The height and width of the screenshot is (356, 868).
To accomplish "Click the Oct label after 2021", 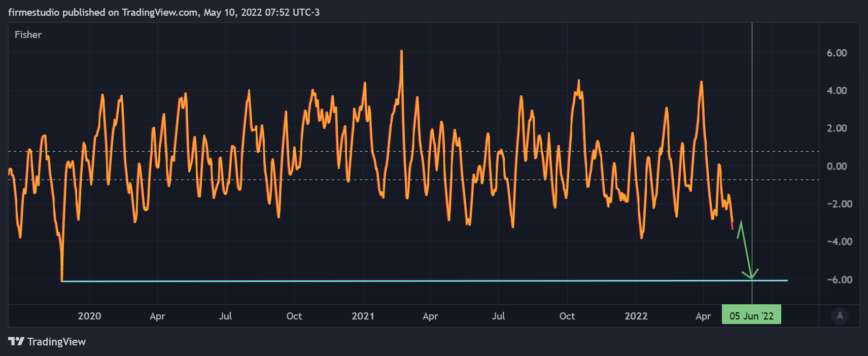I will click(x=567, y=316).
